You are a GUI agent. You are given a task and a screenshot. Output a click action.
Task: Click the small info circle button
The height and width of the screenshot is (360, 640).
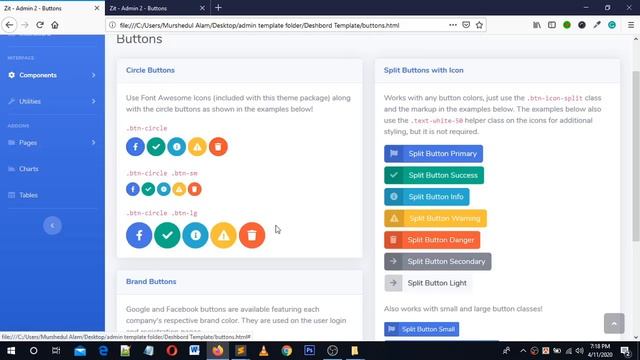pyautogui.click(x=164, y=189)
